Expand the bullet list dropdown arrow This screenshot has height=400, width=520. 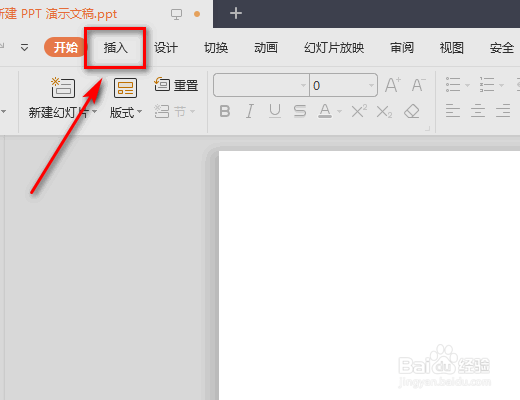(x=467, y=85)
